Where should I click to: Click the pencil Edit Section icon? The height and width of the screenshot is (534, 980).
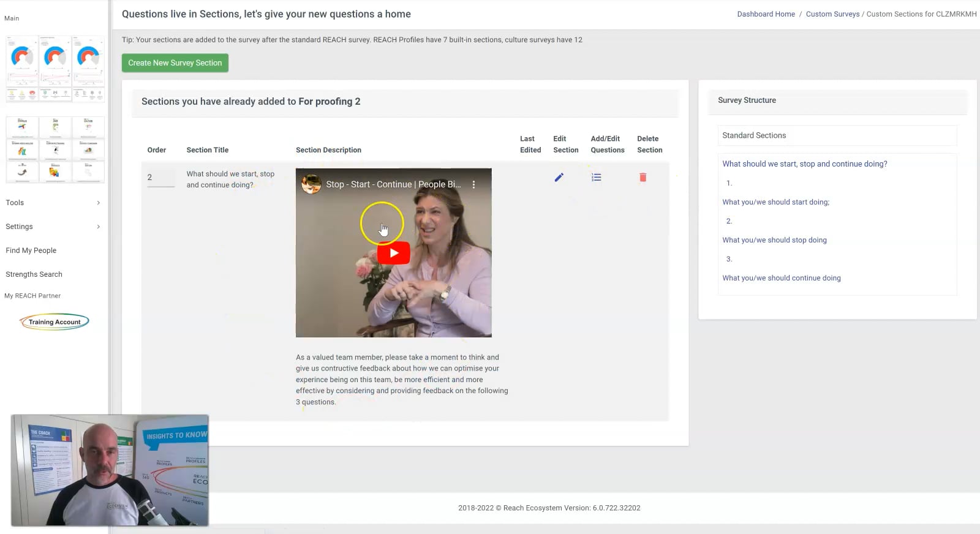[559, 178]
